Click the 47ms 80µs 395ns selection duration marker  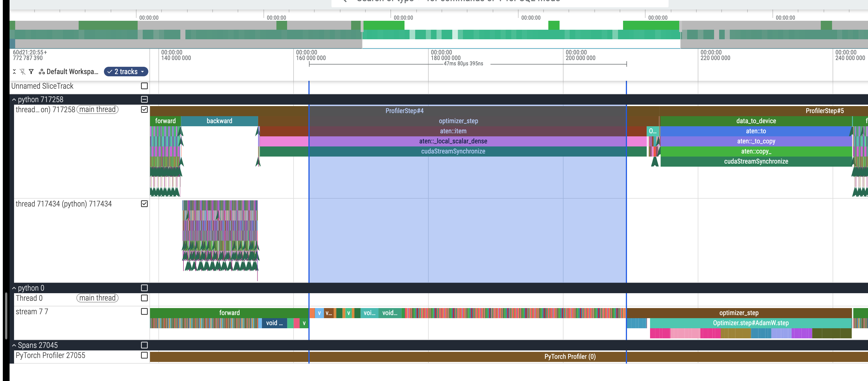[463, 64]
